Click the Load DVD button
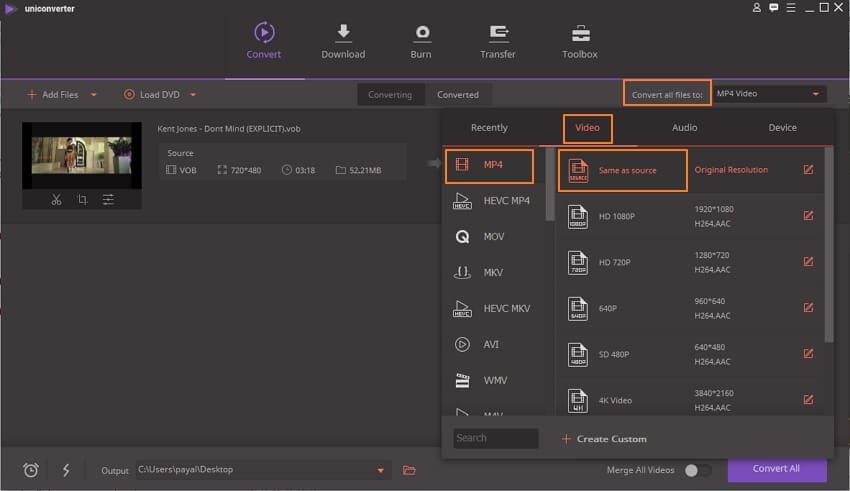The width and height of the screenshot is (850, 491). coord(152,95)
